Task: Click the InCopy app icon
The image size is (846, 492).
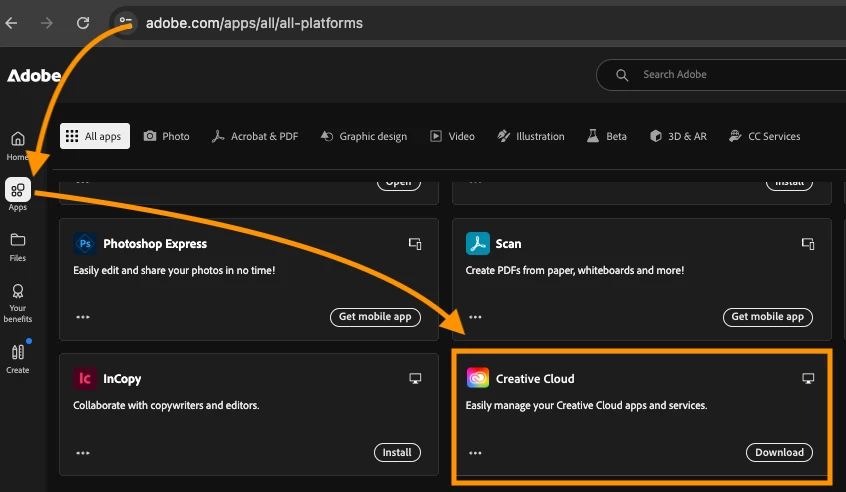Action: pyautogui.click(x=85, y=378)
